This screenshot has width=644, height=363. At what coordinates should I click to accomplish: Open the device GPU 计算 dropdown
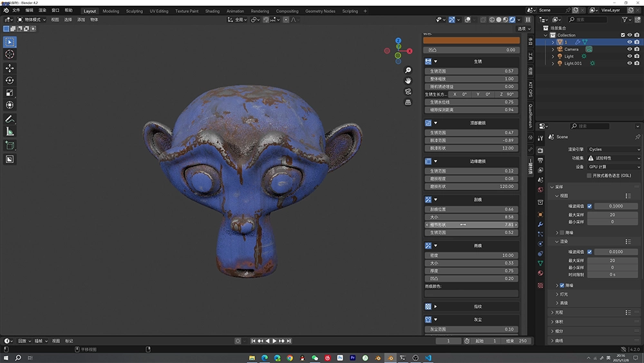tap(613, 166)
